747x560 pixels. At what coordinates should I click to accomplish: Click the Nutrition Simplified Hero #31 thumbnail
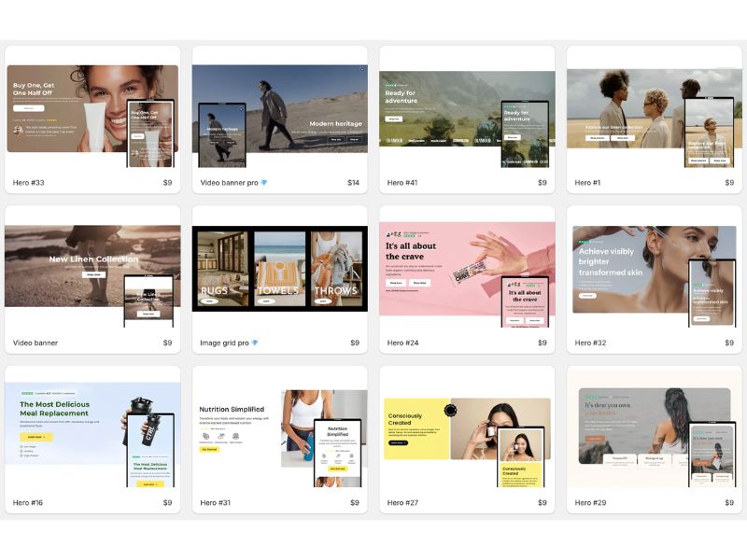[279, 427]
